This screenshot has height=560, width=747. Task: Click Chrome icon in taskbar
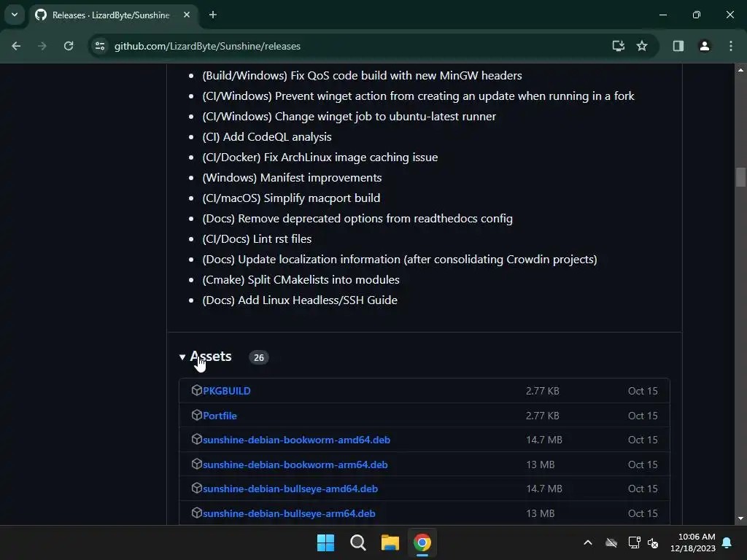(x=422, y=542)
